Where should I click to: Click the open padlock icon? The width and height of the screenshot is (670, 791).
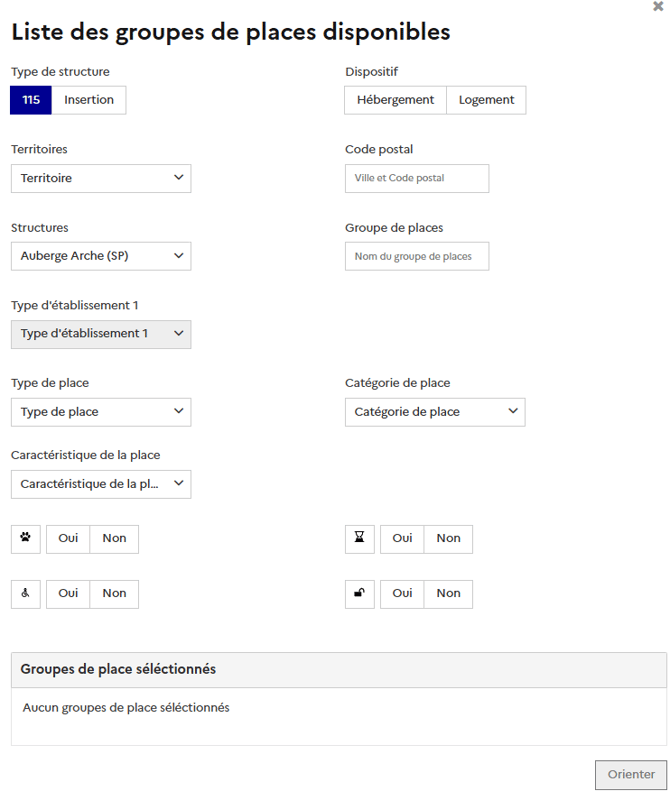point(359,593)
